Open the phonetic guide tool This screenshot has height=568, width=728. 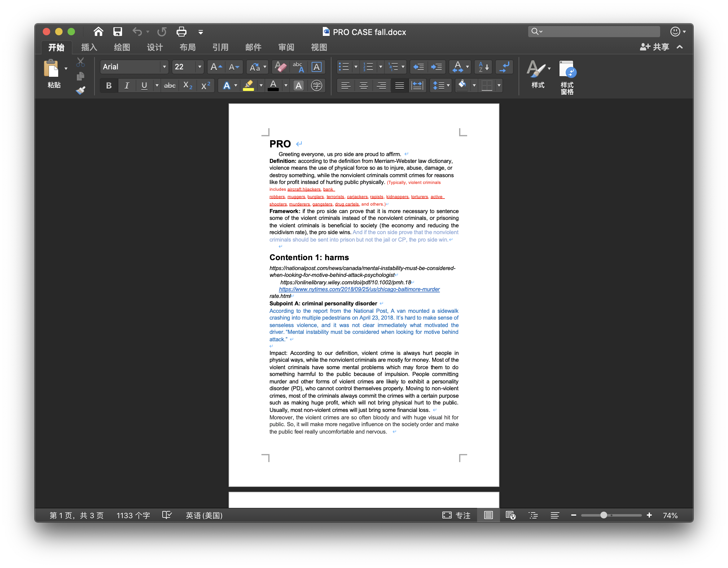[x=298, y=67]
